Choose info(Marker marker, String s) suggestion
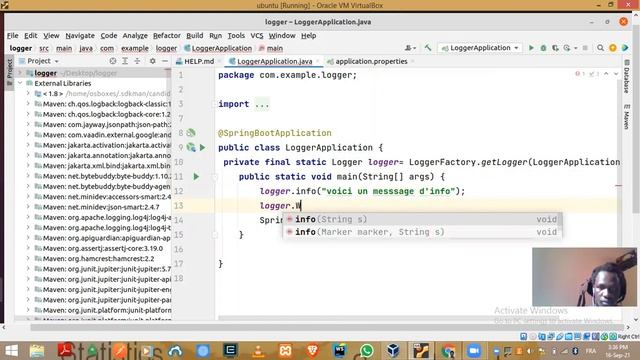Viewport: 640px width, 360px height. [422, 232]
